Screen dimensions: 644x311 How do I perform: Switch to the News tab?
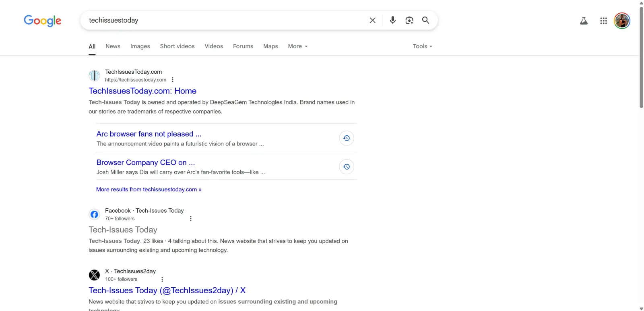[x=113, y=46]
